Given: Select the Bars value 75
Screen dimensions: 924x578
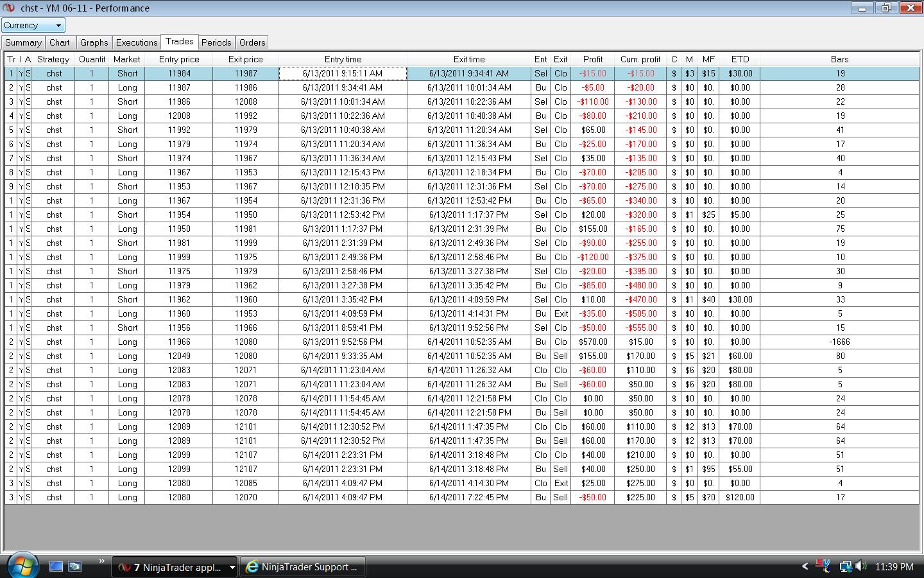Looking at the screenshot, I should 840,229.
